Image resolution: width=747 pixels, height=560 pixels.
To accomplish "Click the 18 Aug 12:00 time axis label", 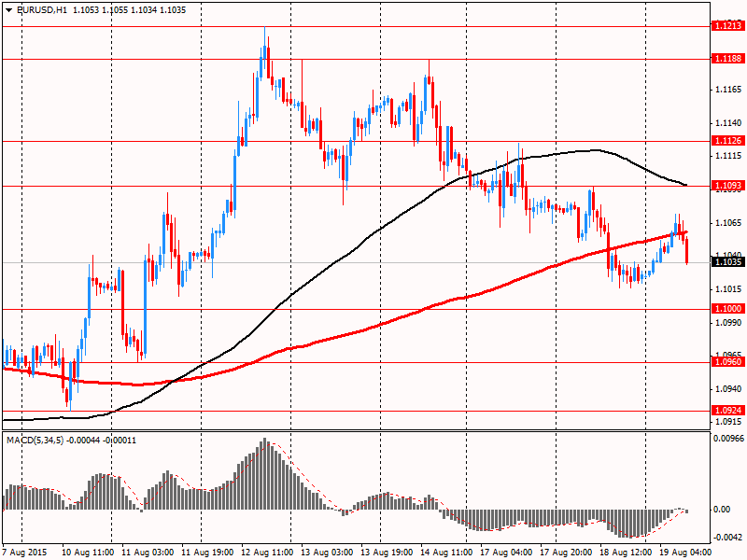I will click(626, 553).
